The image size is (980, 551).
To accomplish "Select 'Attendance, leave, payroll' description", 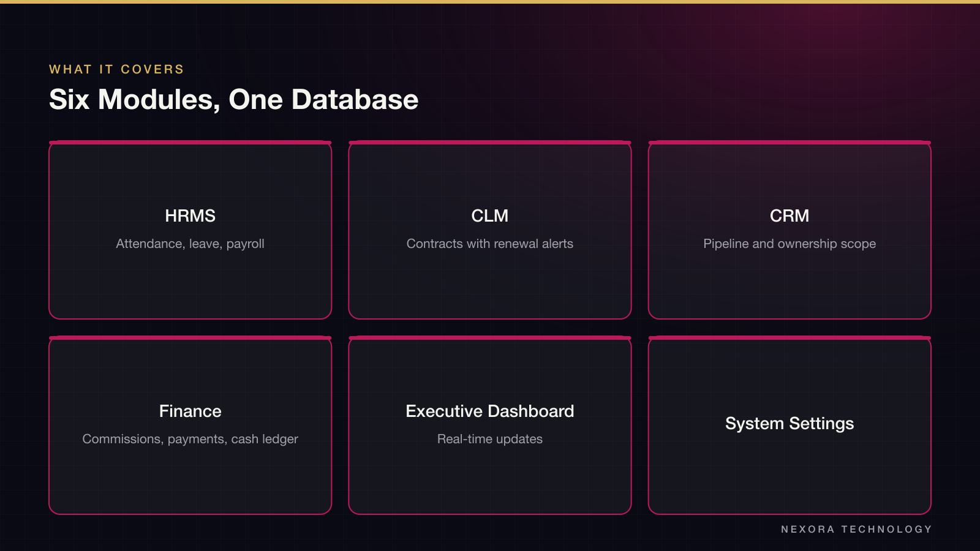I will (190, 244).
